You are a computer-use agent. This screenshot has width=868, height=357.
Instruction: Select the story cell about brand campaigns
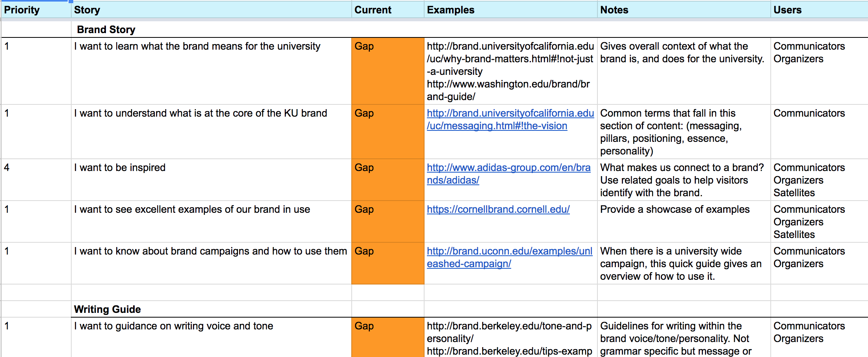pyautogui.click(x=211, y=263)
